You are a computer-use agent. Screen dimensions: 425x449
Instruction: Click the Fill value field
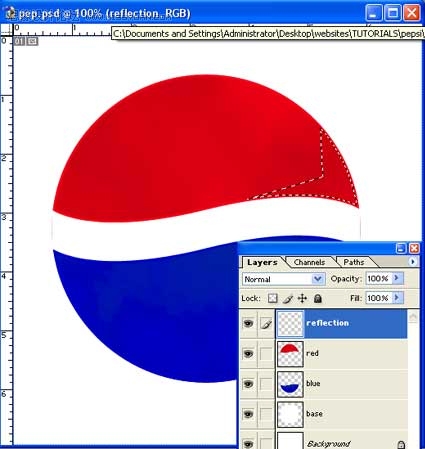pyautogui.click(x=379, y=298)
